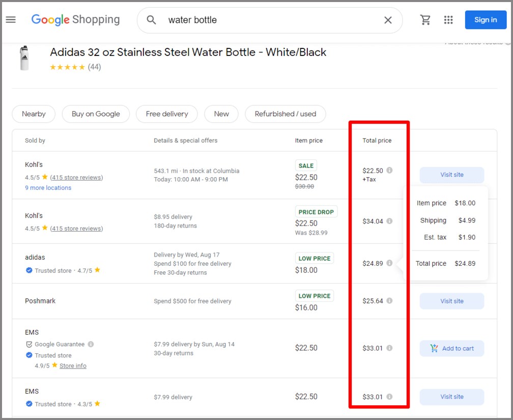Viewport: 513px width, 420px height.
Task: Click the Google Shopping logo
Action: click(x=75, y=20)
